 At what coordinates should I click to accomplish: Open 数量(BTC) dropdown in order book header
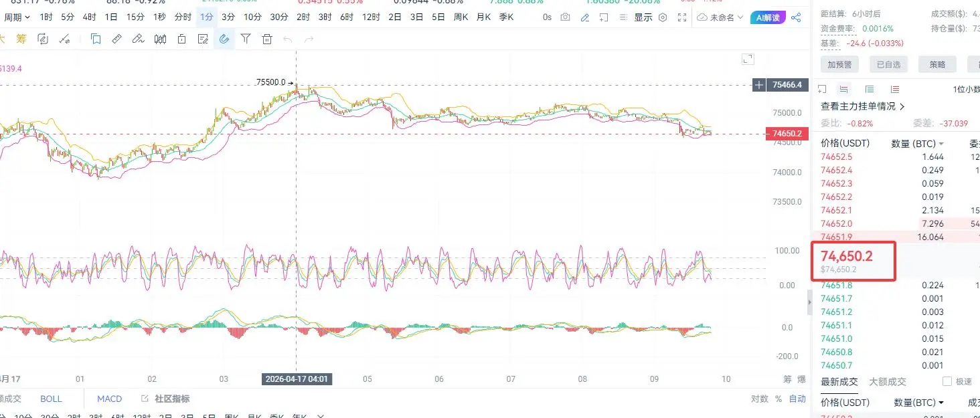click(918, 143)
